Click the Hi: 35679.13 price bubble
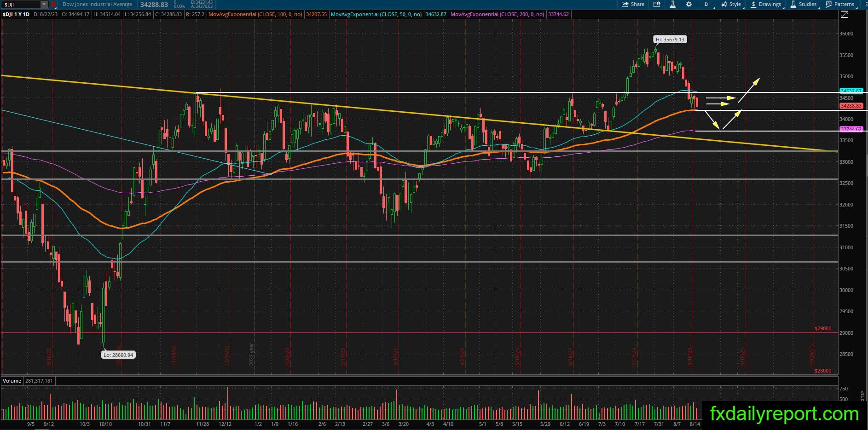Image resolution: width=868 pixels, height=430 pixels. pyautogui.click(x=670, y=40)
